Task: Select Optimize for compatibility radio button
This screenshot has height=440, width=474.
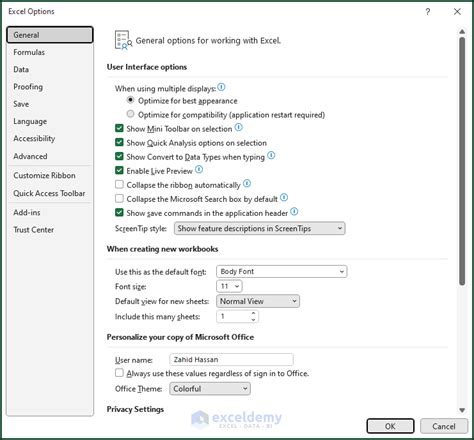Action: [x=130, y=114]
